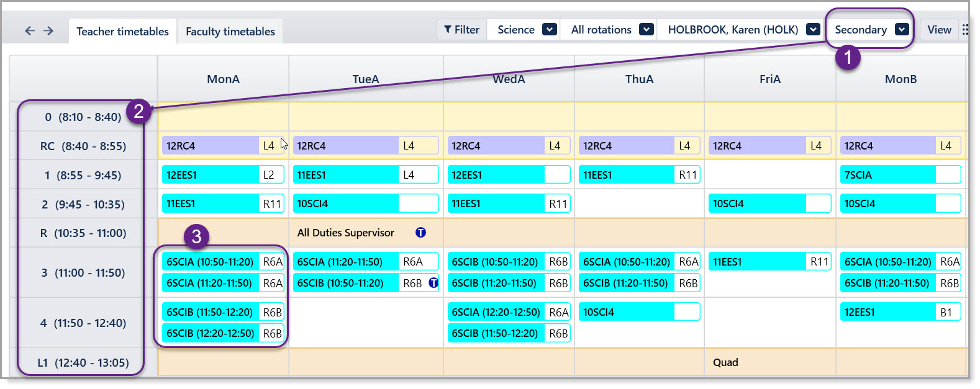Viewport: 980px width, 389px height.
Task: Click the T icon beside All Duties Supervisor
Action: click(420, 233)
